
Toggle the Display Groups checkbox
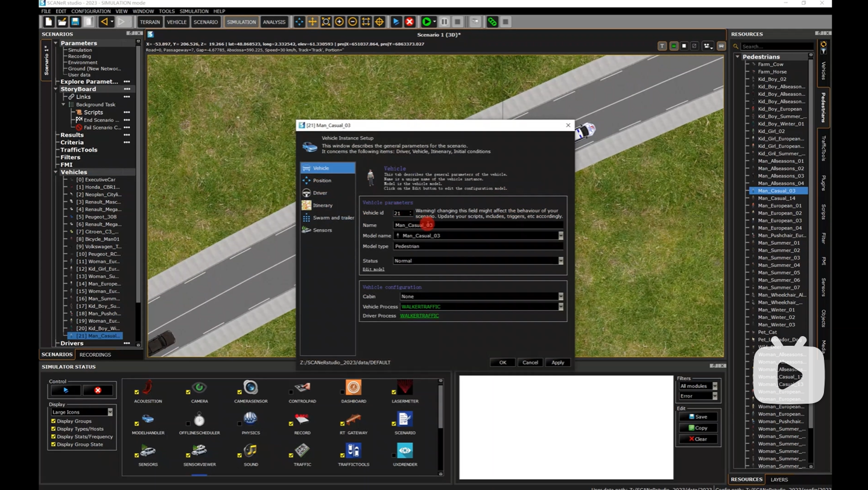click(x=54, y=421)
